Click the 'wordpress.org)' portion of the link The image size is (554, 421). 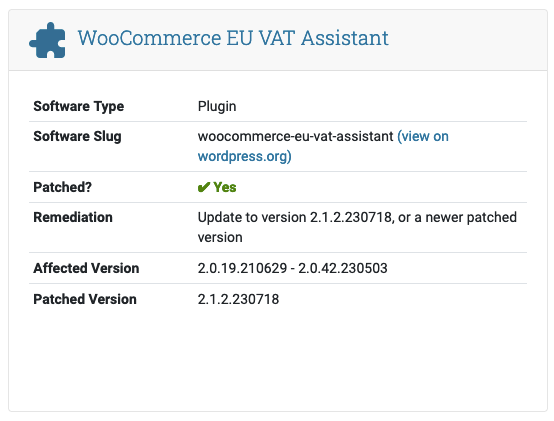click(244, 156)
